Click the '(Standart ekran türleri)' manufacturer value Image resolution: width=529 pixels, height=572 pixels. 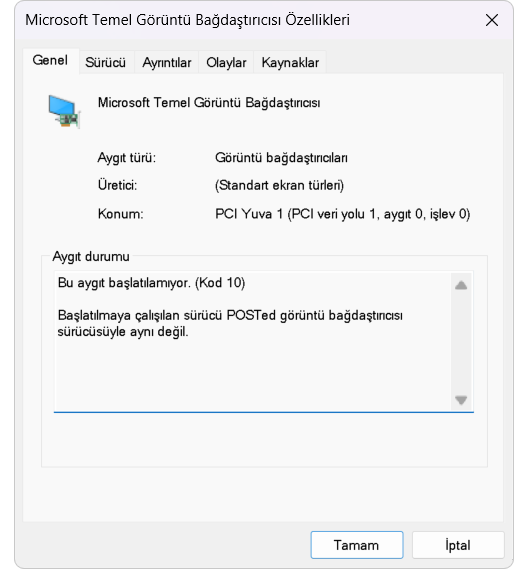(279, 185)
